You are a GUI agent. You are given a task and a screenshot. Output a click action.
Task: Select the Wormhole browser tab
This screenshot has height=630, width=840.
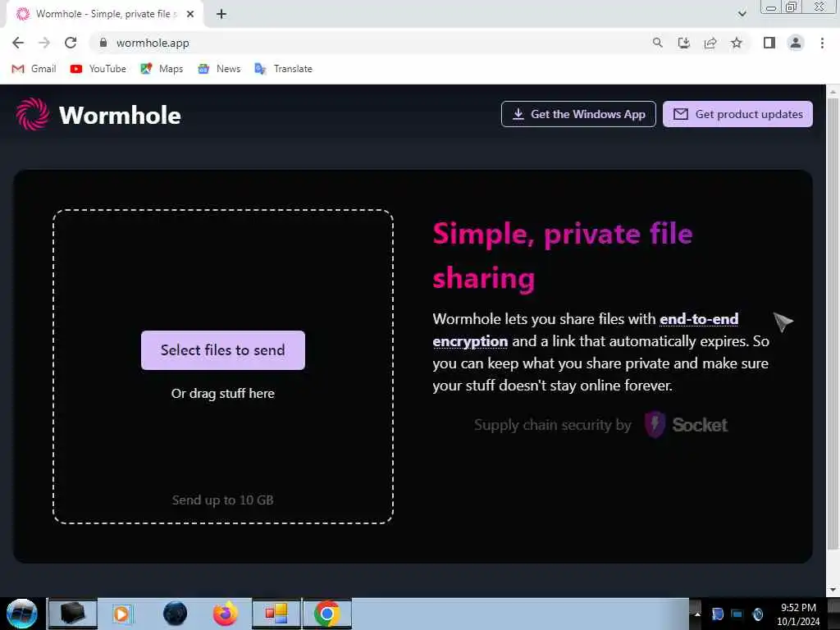[104, 14]
